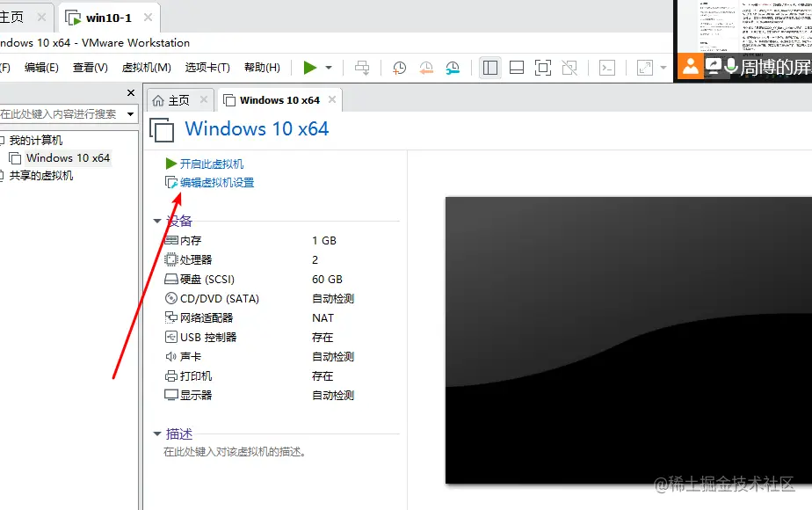Close the win10-1 outer tab
Viewport: 812px width, 510px height.
(149, 17)
